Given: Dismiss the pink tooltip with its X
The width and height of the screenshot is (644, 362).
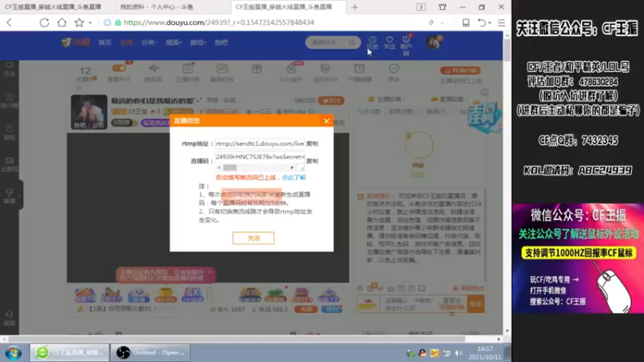Looking at the screenshot, I should 209,272.
